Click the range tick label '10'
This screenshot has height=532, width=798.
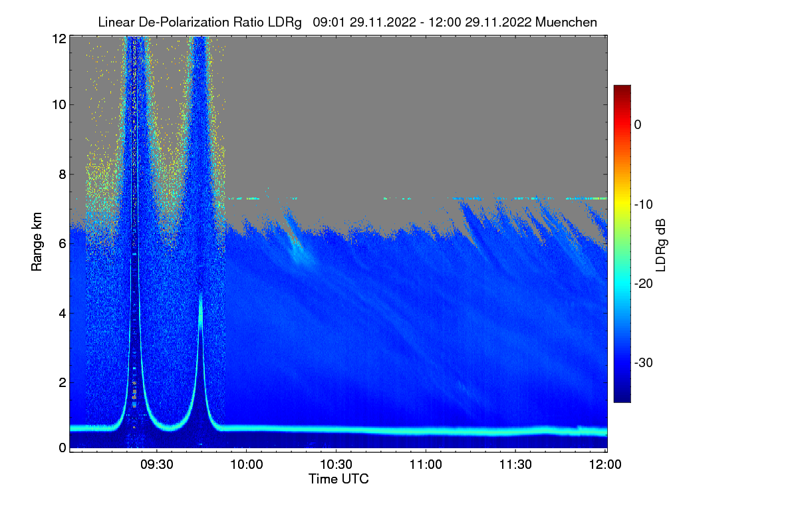pos(59,104)
